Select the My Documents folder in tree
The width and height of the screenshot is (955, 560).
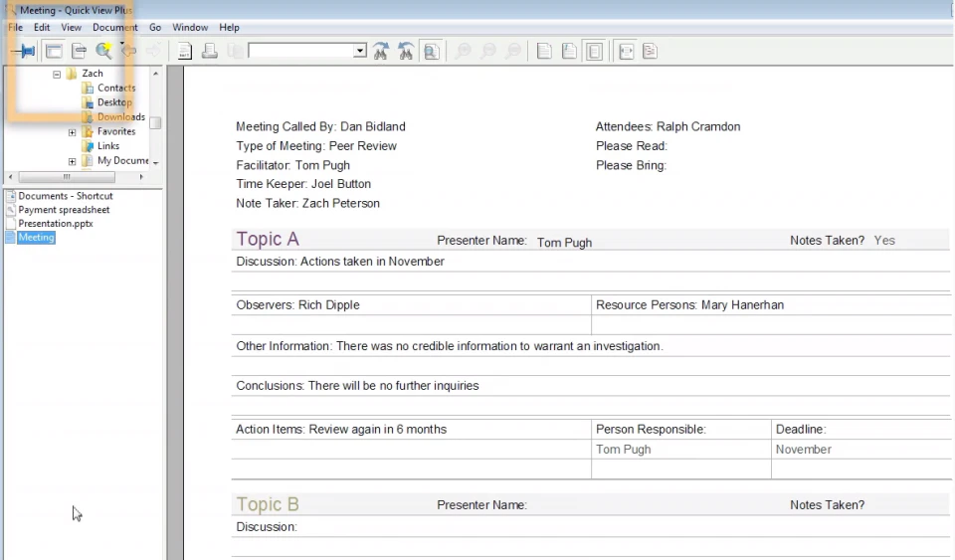coord(123,161)
